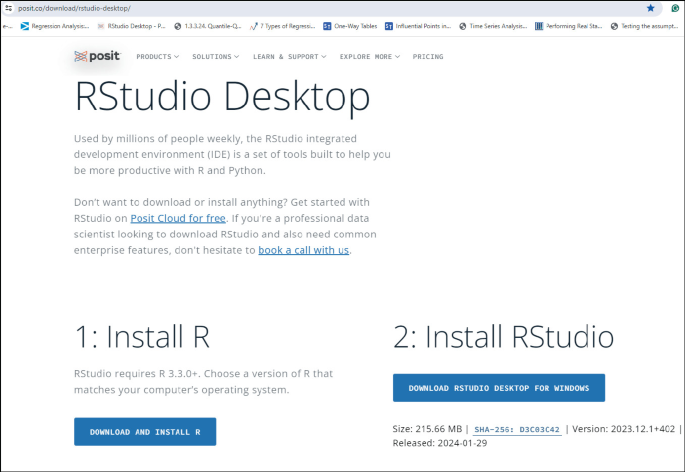Click the bookmark star icon in address bar
The image size is (685, 472).
[650, 8]
